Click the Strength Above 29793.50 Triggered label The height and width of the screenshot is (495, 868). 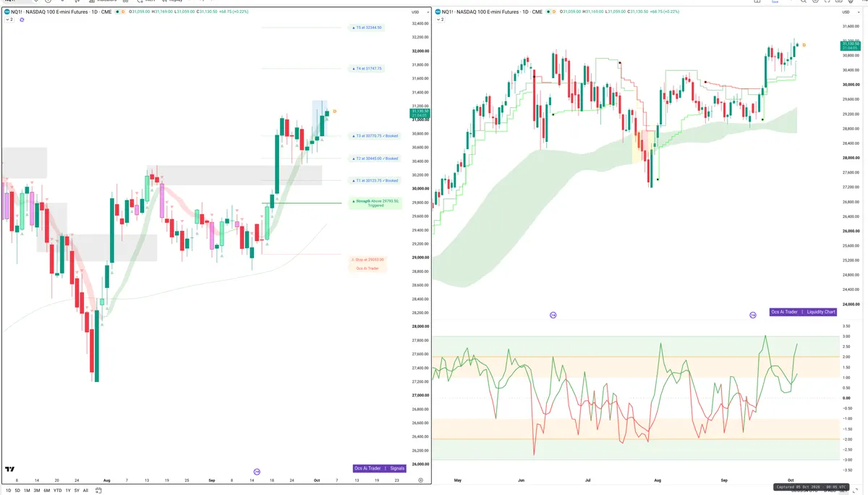tap(375, 203)
